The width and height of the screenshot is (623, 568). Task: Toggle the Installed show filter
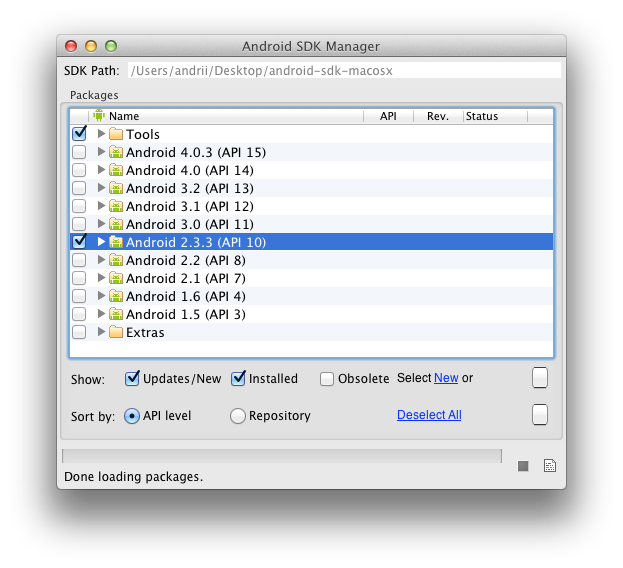(x=238, y=378)
